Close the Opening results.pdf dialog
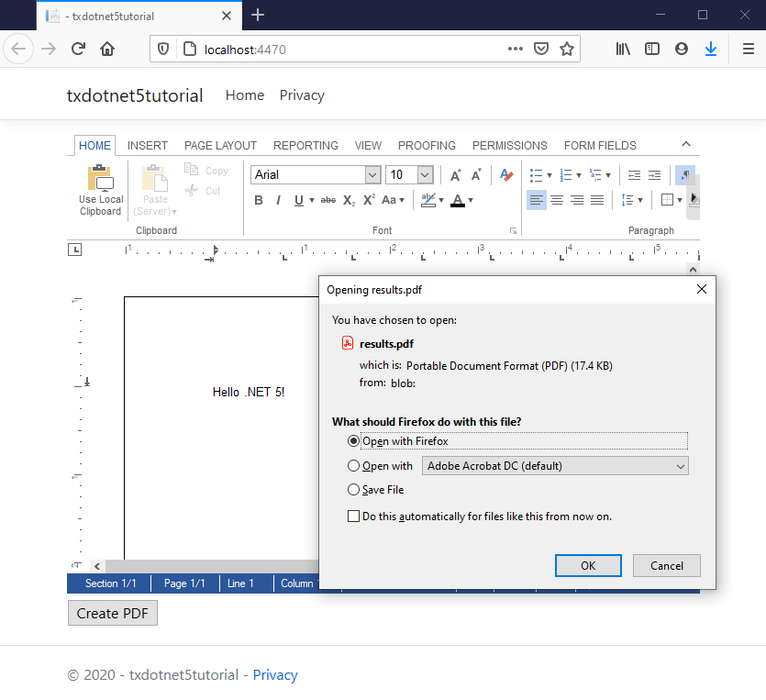Screen dimensions: 766x700 pyautogui.click(x=702, y=289)
